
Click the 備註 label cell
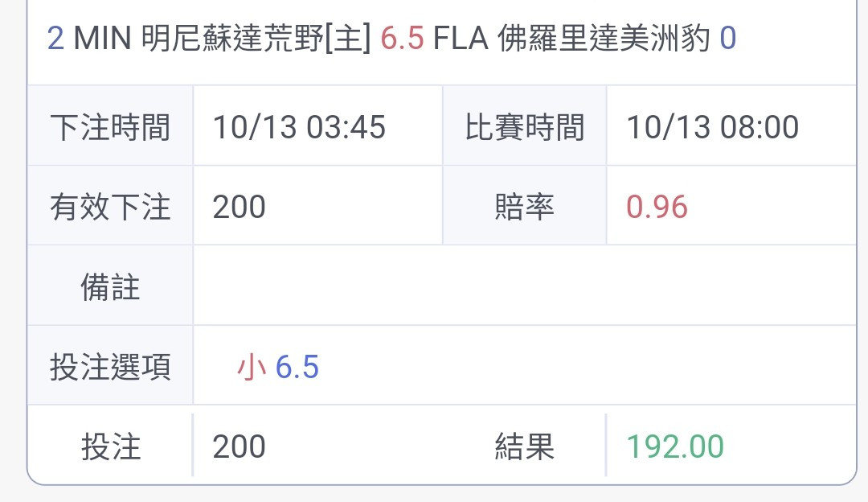coord(110,286)
